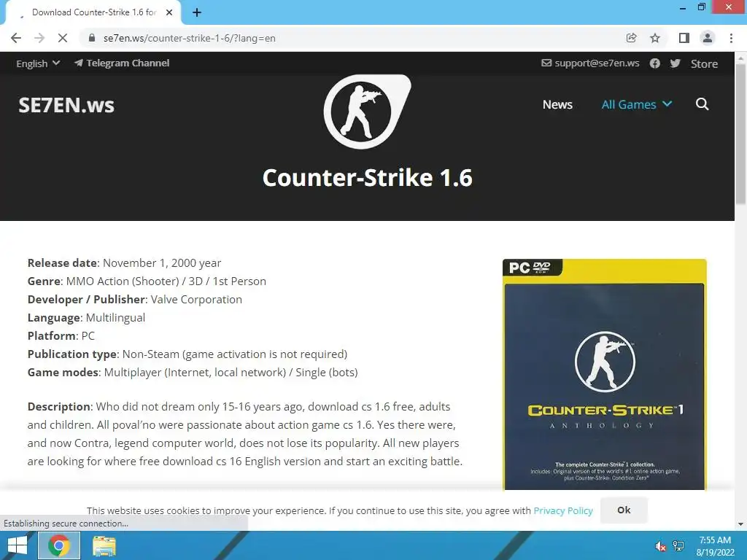This screenshot has width=747, height=560.
Task: Open the Chrome profile avatar
Action: coord(708,38)
